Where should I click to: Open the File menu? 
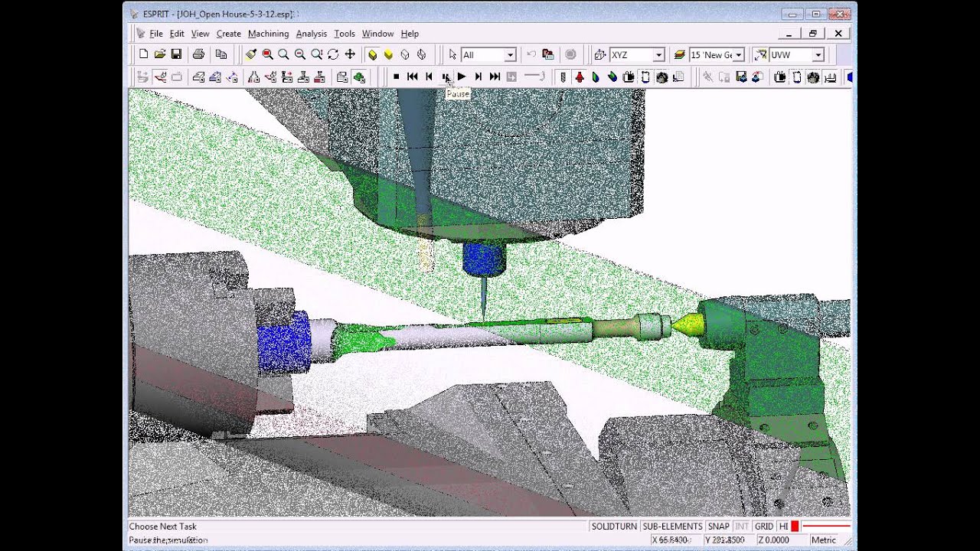(x=156, y=34)
